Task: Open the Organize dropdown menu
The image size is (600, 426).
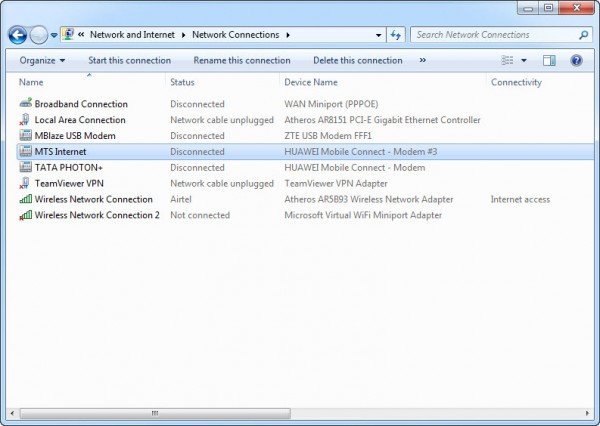Action: (x=42, y=61)
